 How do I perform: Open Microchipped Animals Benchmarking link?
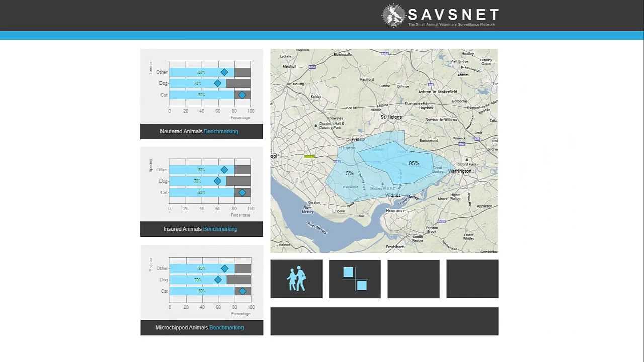pos(226,327)
